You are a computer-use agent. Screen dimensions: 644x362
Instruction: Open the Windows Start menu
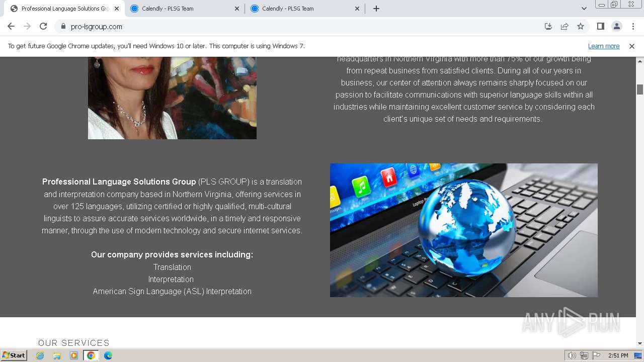point(14,355)
